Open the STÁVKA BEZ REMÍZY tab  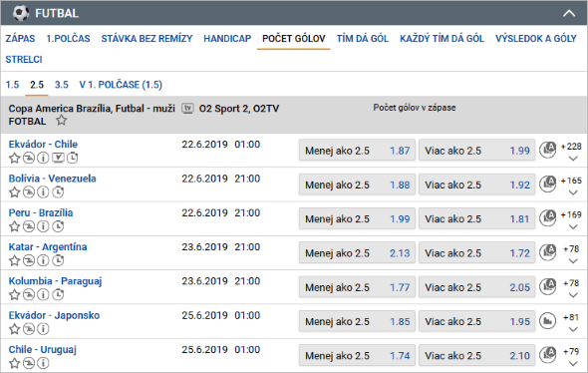click(147, 39)
